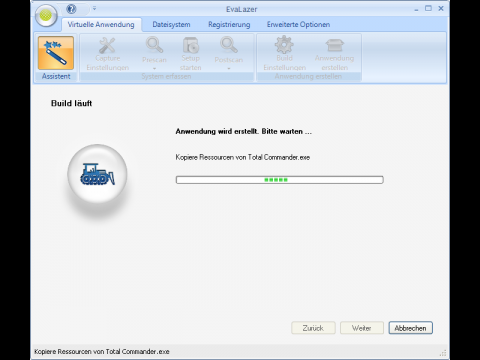This screenshot has width=480, height=360.
Task: Cancel the build with Abbrechen
Action: point(410,328)
